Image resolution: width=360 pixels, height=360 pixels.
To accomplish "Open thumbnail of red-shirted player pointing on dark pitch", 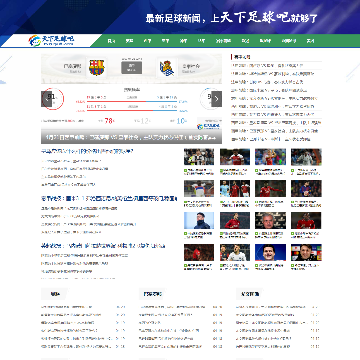I will click(x=270, y=189).
